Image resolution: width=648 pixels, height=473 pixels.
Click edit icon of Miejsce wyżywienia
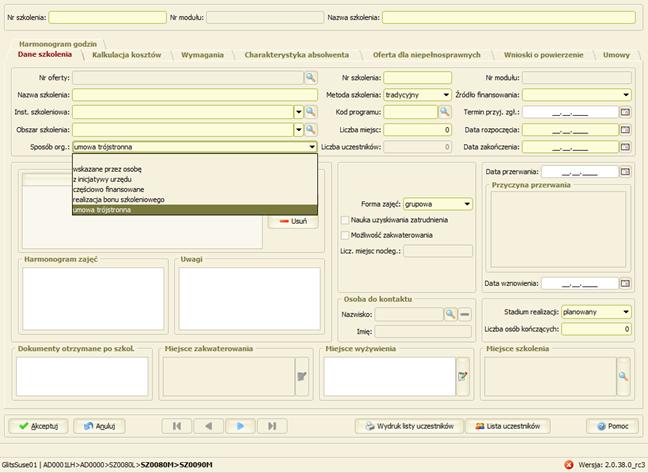[x=462, y=376]
